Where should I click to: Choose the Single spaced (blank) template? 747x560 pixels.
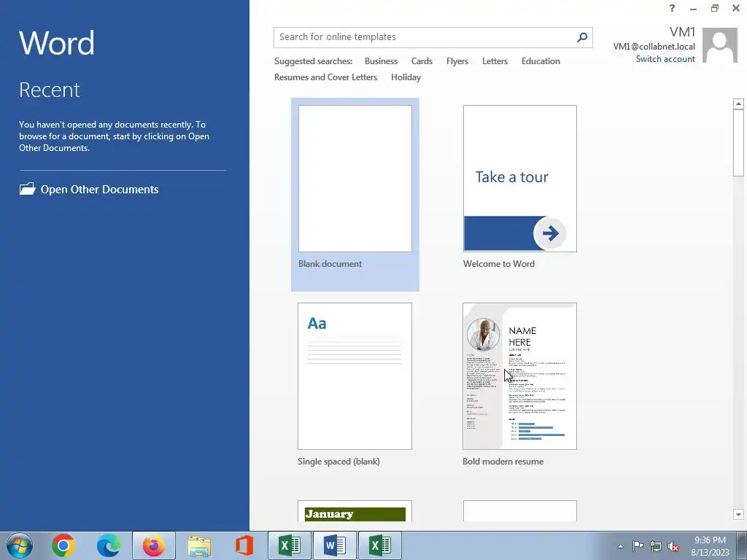355,376
